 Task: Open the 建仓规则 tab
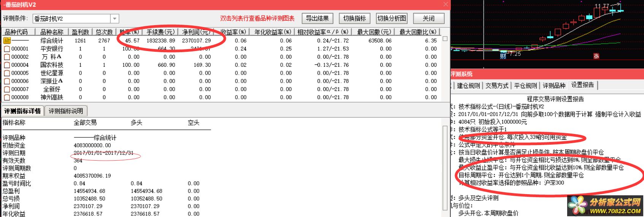coord(468,86)
